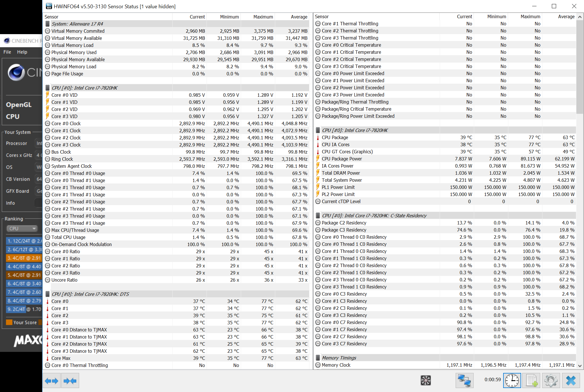This screenshot has height=392, width=584.
Task: Click the Ring Clock sensor icon
Action: pos(48,159)
